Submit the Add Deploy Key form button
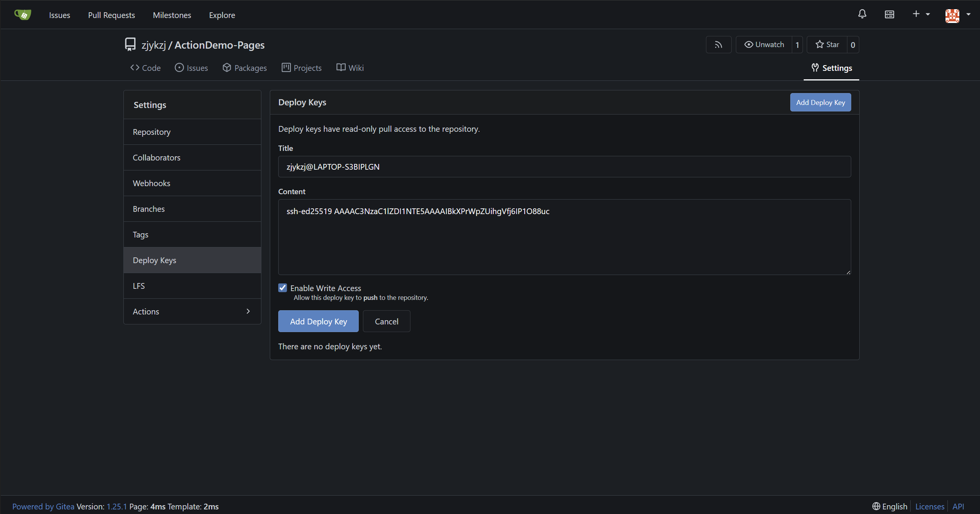Screen dimensions: 980x514 [x=318, y=321]
